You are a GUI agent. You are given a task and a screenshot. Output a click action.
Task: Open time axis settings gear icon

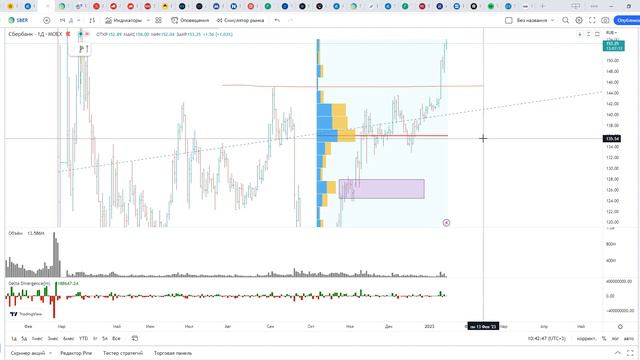620,327
